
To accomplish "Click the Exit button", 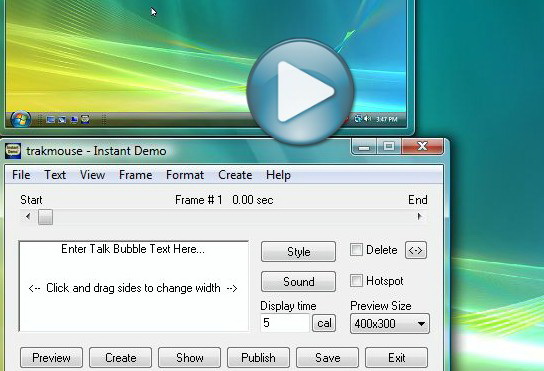I will click(397, 357).
